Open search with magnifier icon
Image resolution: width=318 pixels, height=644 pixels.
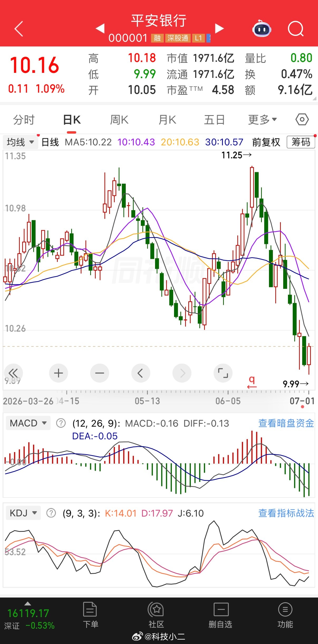(x=296, y=29)
